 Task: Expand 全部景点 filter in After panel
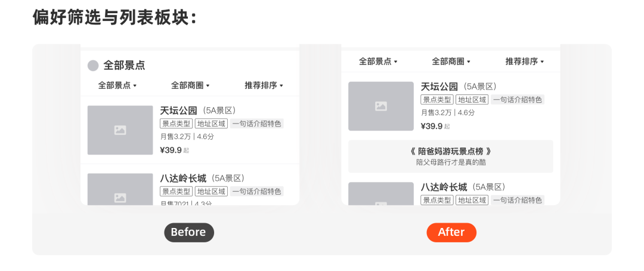point(378,61)
